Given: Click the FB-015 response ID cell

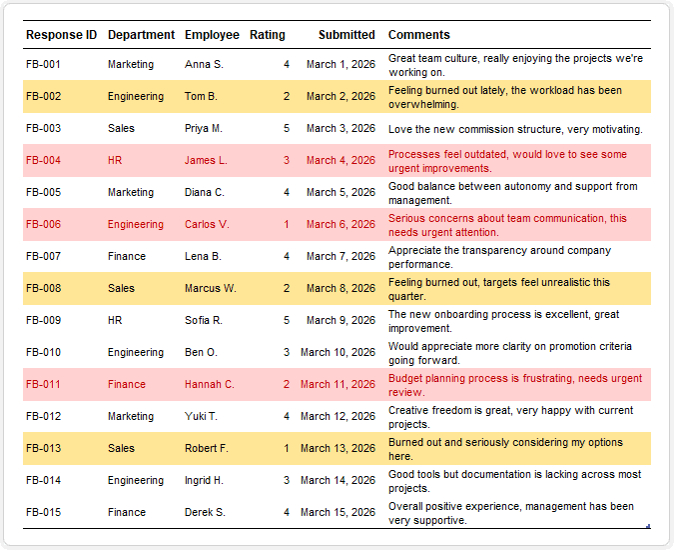Looking at the screenshot, I should pyautogui.click(x=43, y=513).
